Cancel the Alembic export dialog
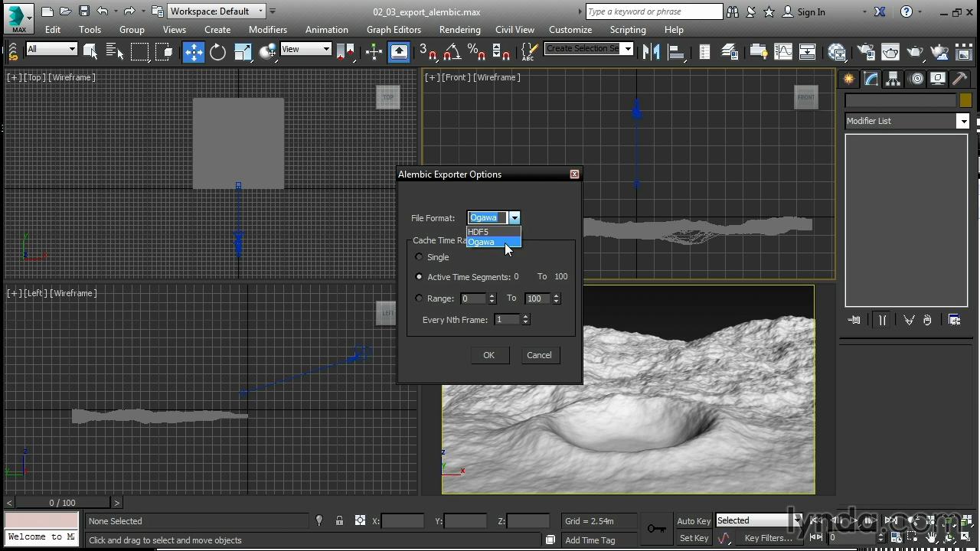The width and height of the screenshot is (980, 551). (x=539, y=355)
